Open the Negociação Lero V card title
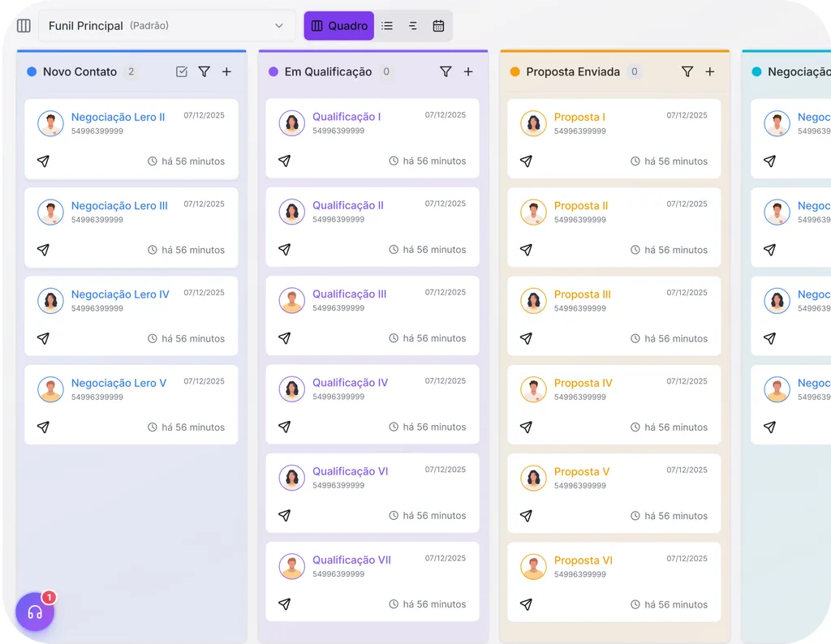Image resolution: width=831 pixels, height=644 pixels. pyautogui.click(x=118, y=383)
